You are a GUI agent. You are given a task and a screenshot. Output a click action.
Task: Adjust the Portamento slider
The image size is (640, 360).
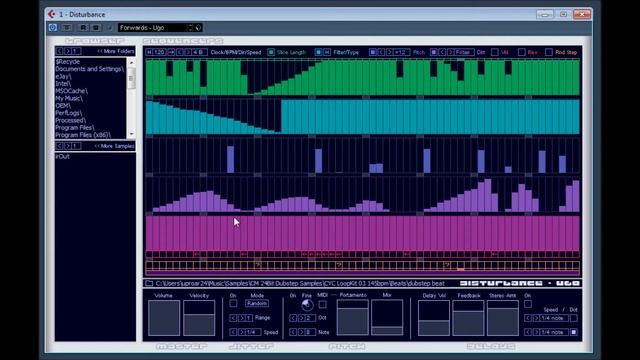pyautogui.click(x=352, y=318)
